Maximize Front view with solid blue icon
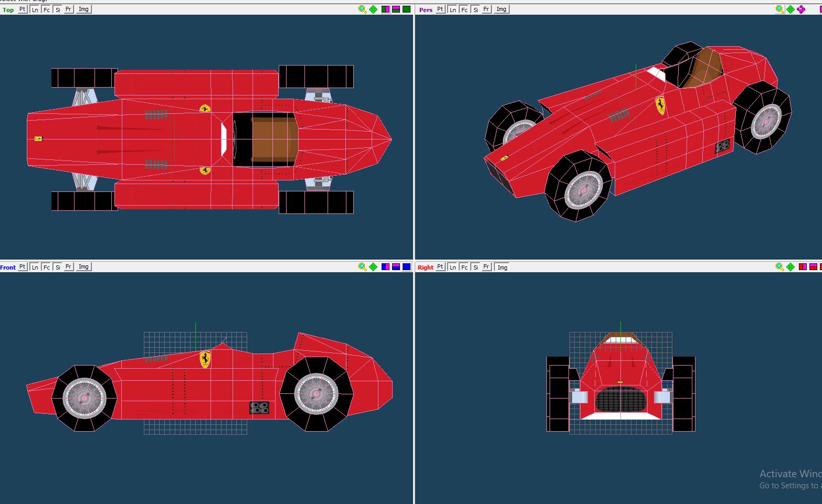The width and height of the screenshot is (822, 504). pyautogui.click(x=406, y=267)
